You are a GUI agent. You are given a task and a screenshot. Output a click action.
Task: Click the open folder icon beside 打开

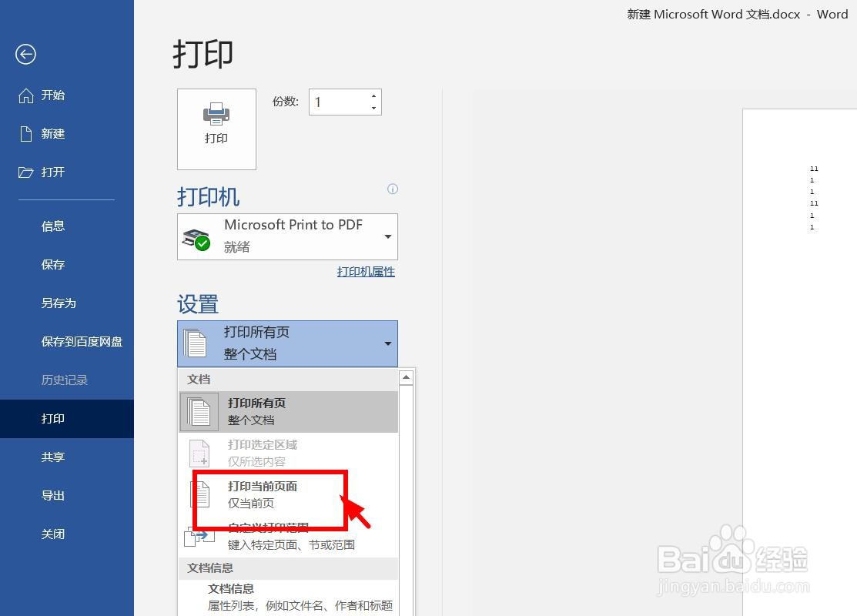25,172
